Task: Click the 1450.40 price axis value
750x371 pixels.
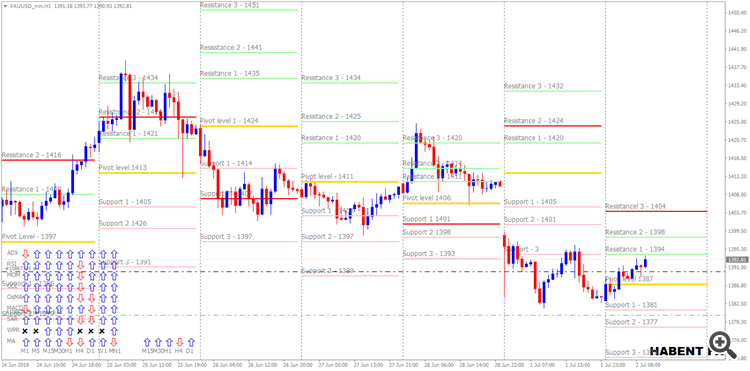Action: 737,12
